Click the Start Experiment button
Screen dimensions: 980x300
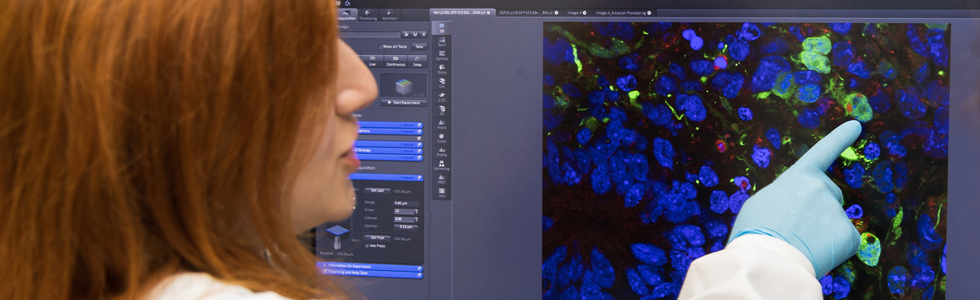click(404, 103)
